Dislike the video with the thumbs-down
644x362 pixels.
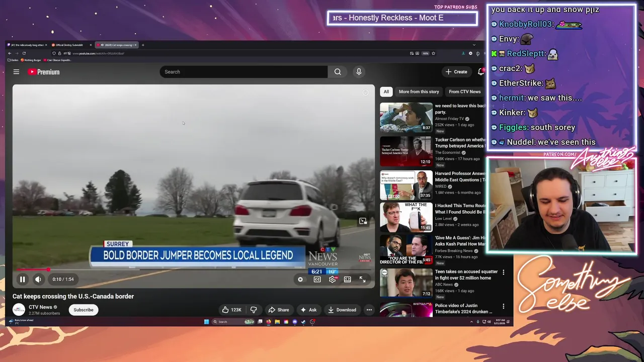[x=254, y=310]
